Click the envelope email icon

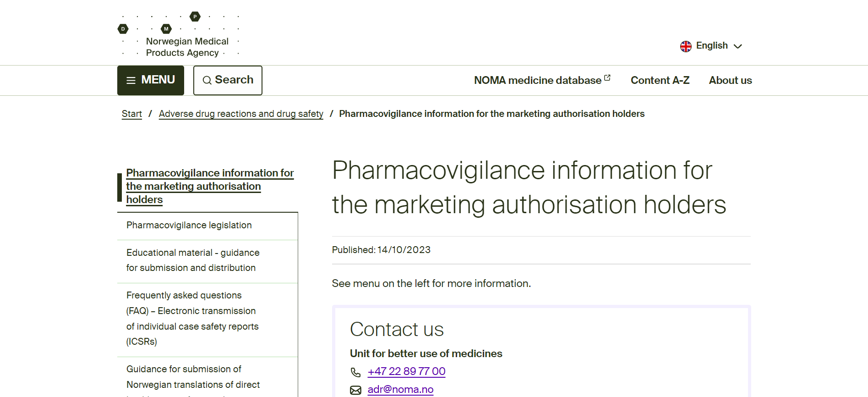pos(355,390)
